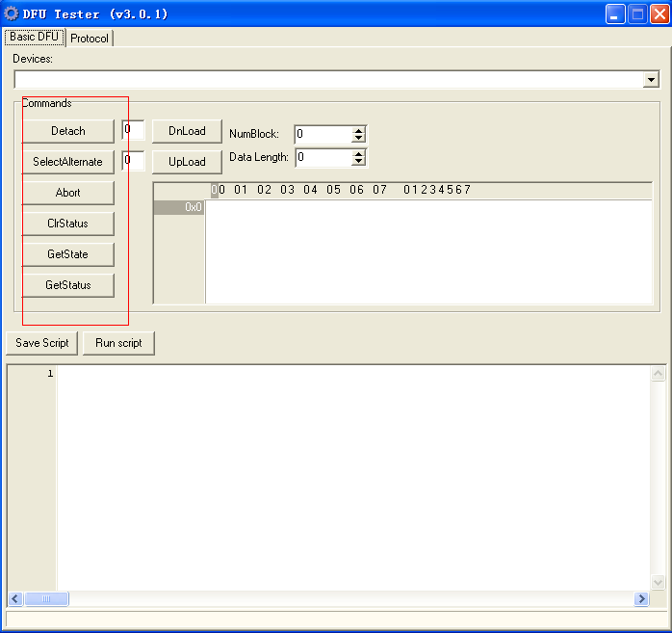Switch to the Protocol tab
This screenshot has height=633, width=672.
click(x=90, y=39)
